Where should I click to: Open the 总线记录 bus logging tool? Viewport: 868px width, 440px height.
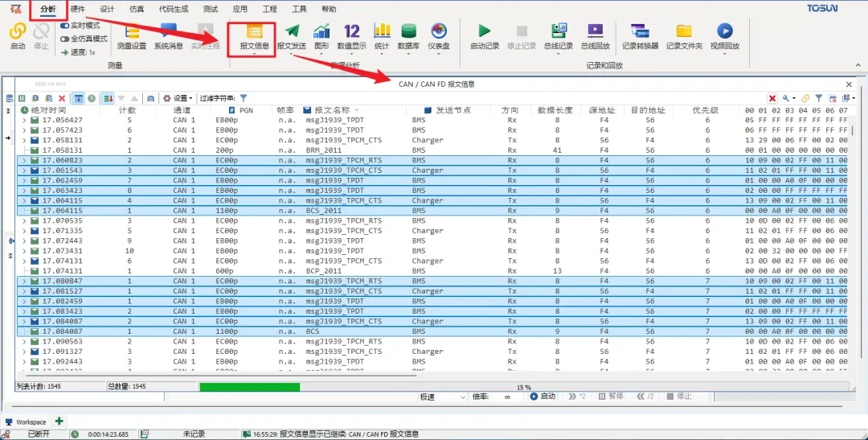(x=559, y=37)
